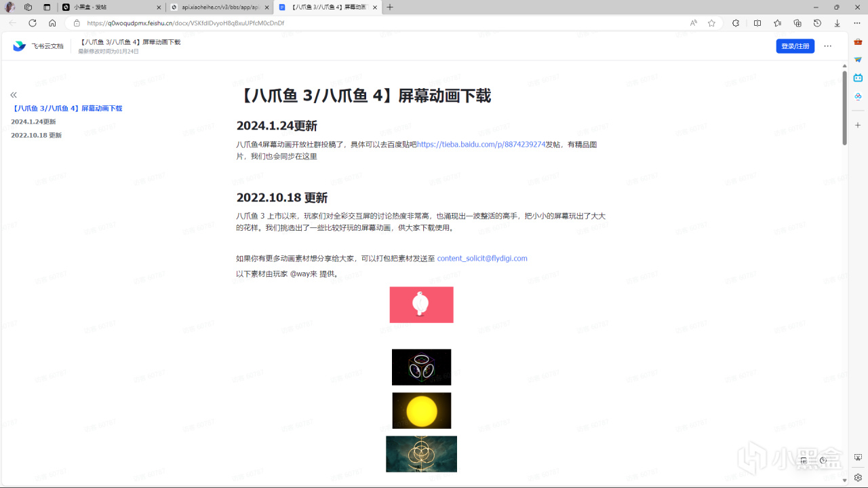Enable split screen view
This screenshot has height=488, width=868.
pyautogui.click(x=757, y=22)
